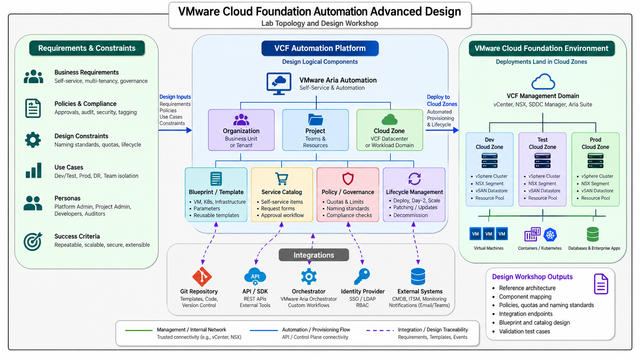Image resolution: width=640 pixels, height=360 pixels.
Task: Click the Design Workshop Outputs document icon
Action: pyautogui.click(x=601, y=284)
